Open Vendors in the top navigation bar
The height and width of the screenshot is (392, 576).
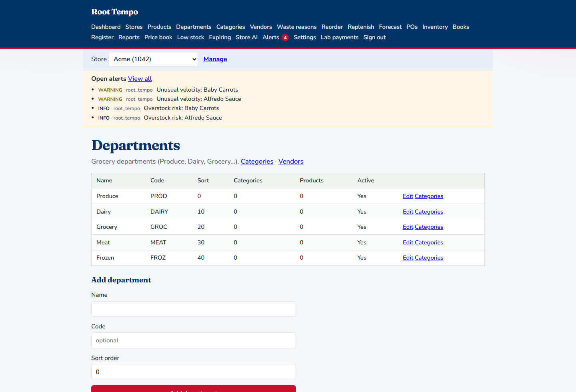261,27
